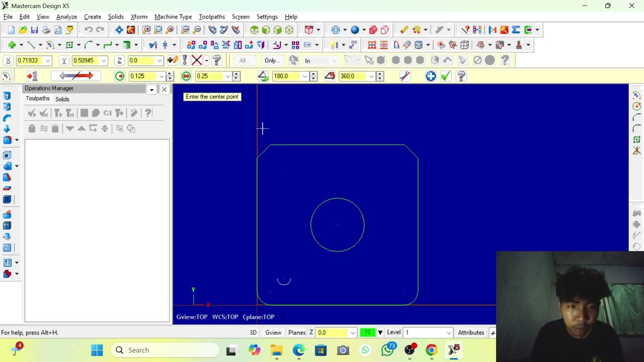Open the Y coordinate dropdown
Screen dimensions: 644x362
point(104,61)
